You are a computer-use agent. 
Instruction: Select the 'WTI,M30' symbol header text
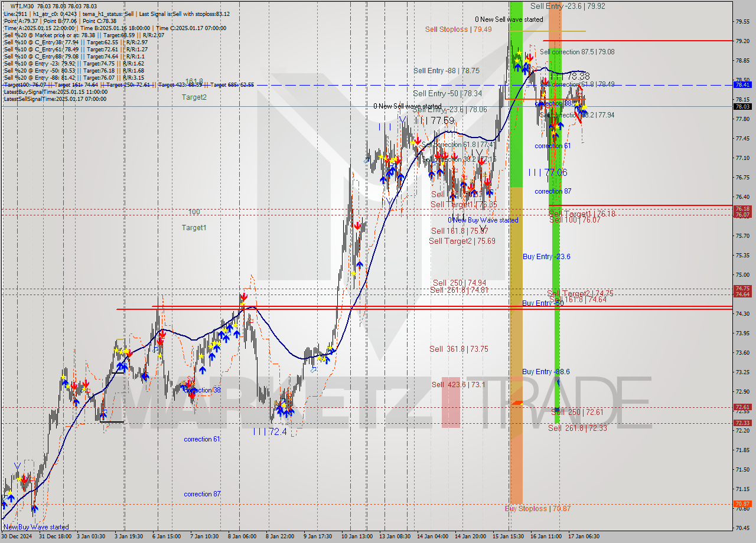[22, 6]
